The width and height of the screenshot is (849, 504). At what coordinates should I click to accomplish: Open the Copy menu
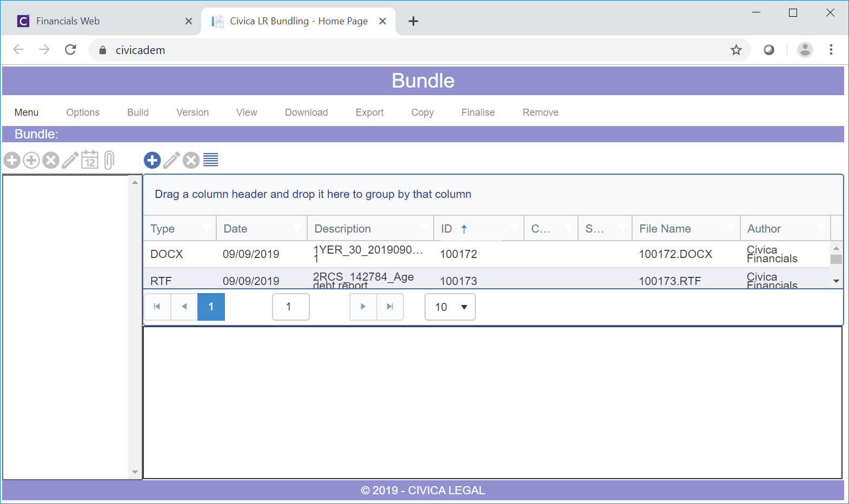(422, 112)
